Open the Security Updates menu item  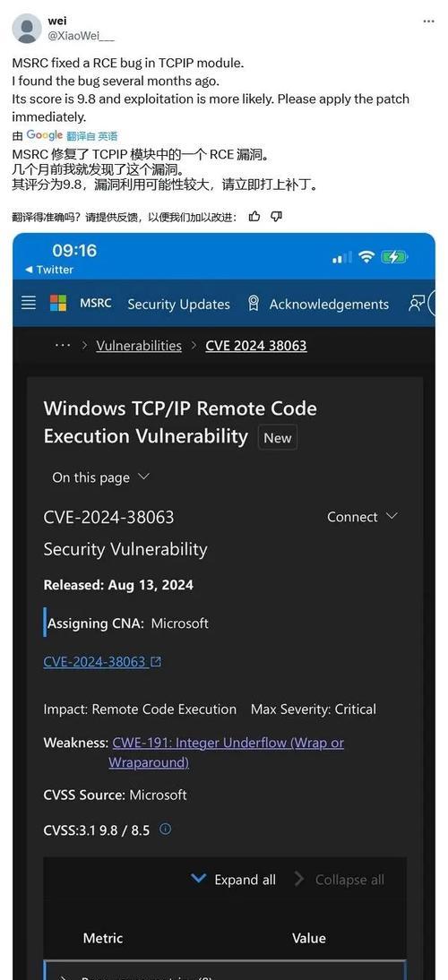click(178, 305)
